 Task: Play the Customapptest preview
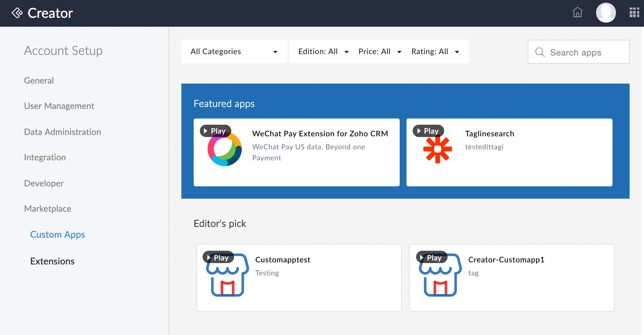(x=218, y=257)
